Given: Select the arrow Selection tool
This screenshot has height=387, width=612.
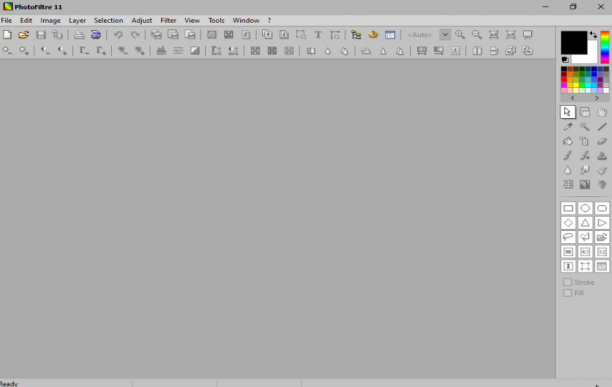Looking at the screenshot, I should (x=568, y=112).
